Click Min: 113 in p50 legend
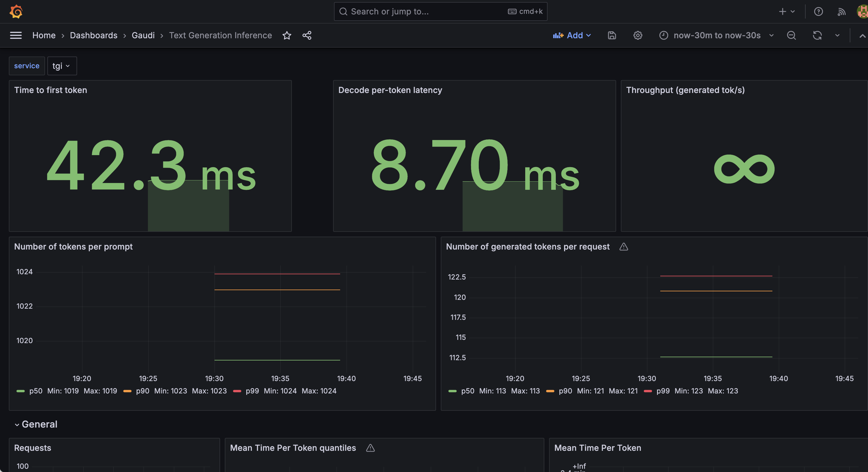 pyautogui.click(x=492, y=391)
